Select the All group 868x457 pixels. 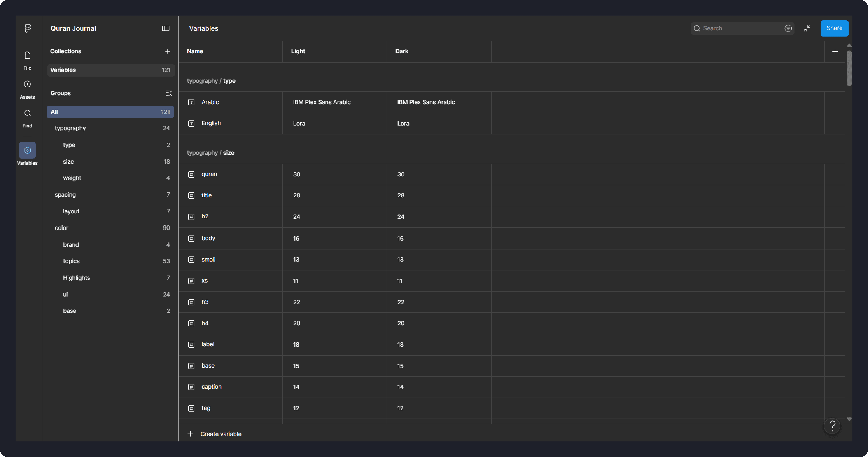(111, 112)
